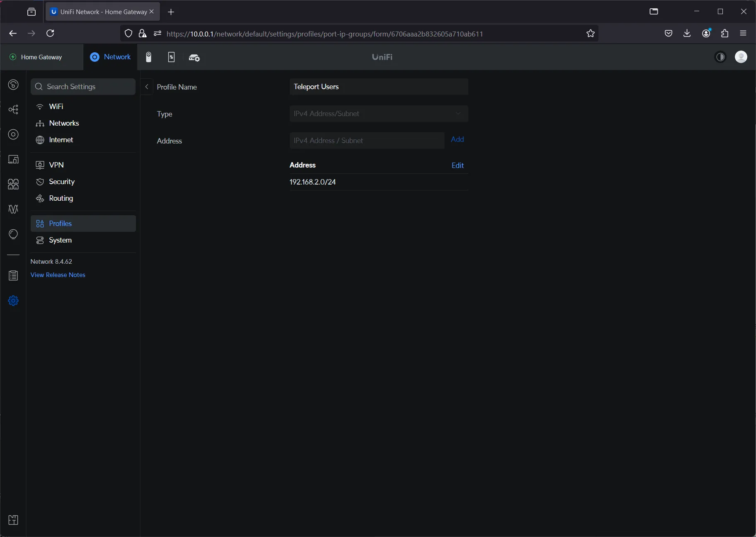Open the browser extensions puzzle icon
Image resolution: width=756 pixels, height=537 pixels.
click(725, 34)
